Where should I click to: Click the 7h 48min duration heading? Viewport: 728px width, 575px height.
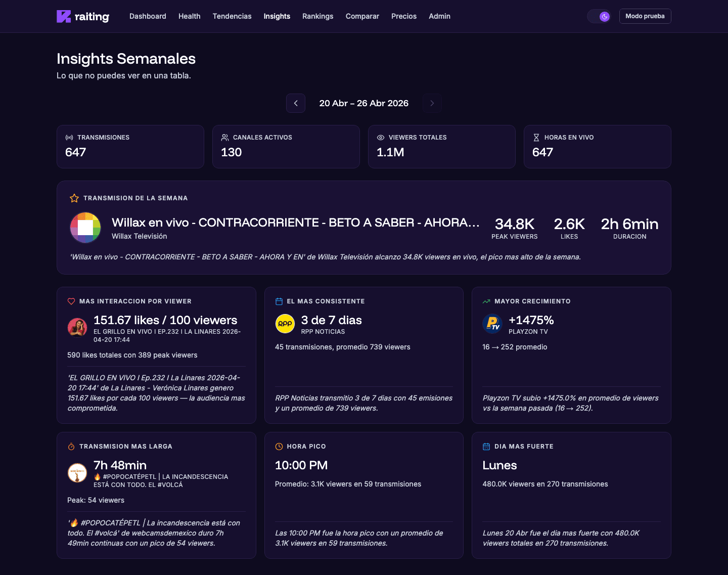coord(120,465)
